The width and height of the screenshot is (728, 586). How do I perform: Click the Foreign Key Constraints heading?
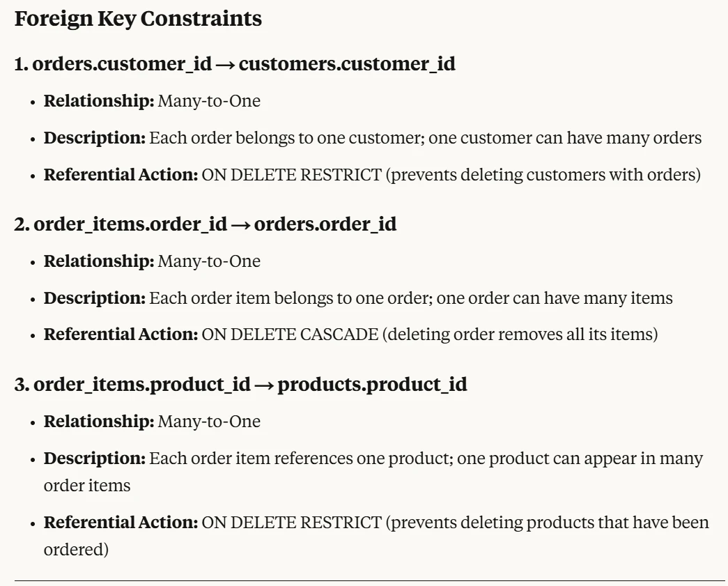click(x=138, y=19)
